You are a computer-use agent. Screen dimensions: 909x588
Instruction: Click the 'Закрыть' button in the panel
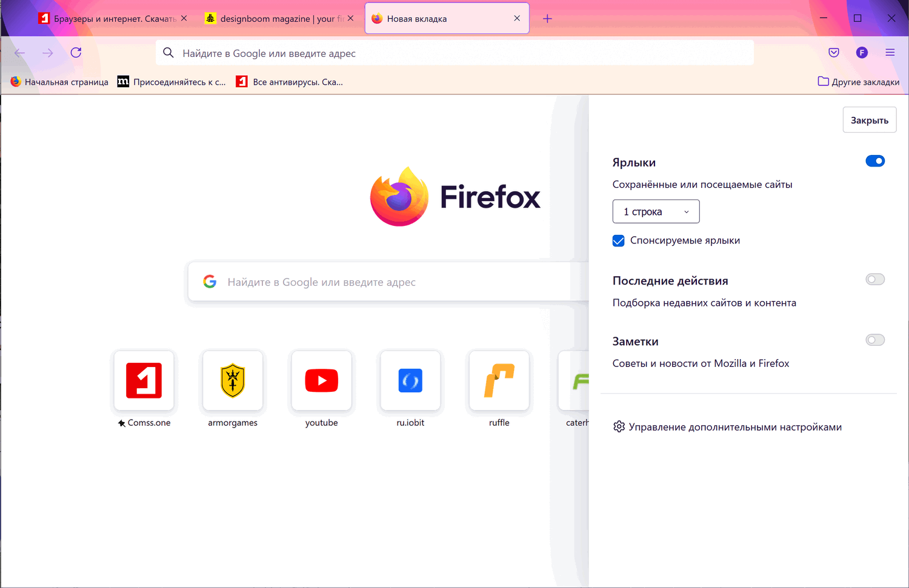[x=870, y=120]
